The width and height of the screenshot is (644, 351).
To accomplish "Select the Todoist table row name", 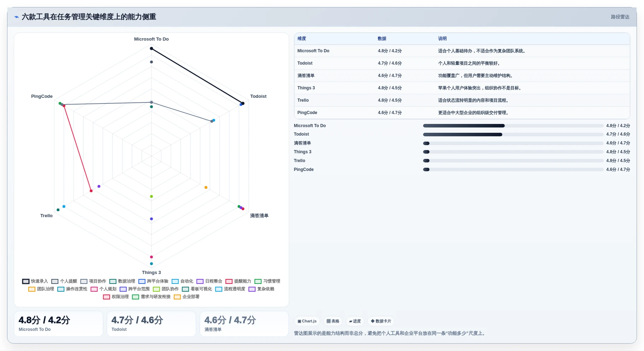I will (305, 63).
